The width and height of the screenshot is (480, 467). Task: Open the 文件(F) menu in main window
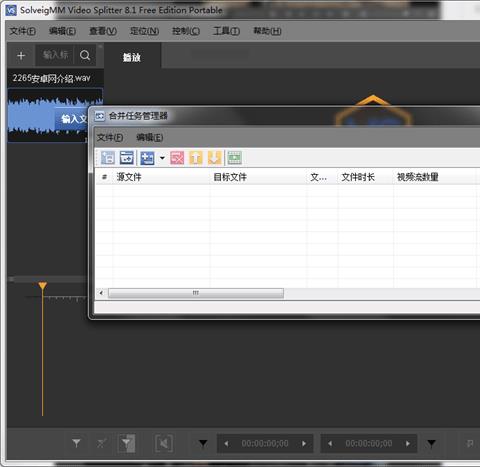23,31
